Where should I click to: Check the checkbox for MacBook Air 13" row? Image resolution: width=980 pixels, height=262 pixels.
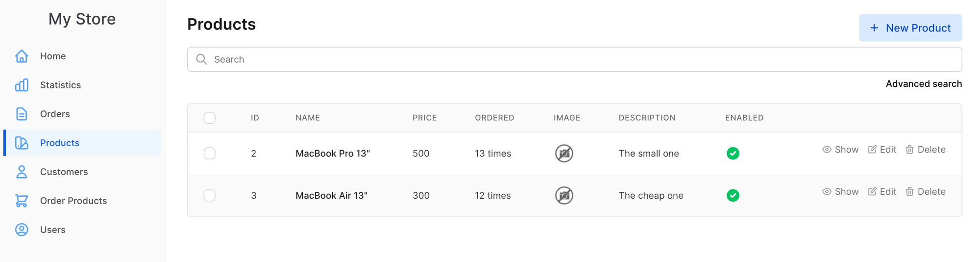pyautogui.click(x=210, y=196)
